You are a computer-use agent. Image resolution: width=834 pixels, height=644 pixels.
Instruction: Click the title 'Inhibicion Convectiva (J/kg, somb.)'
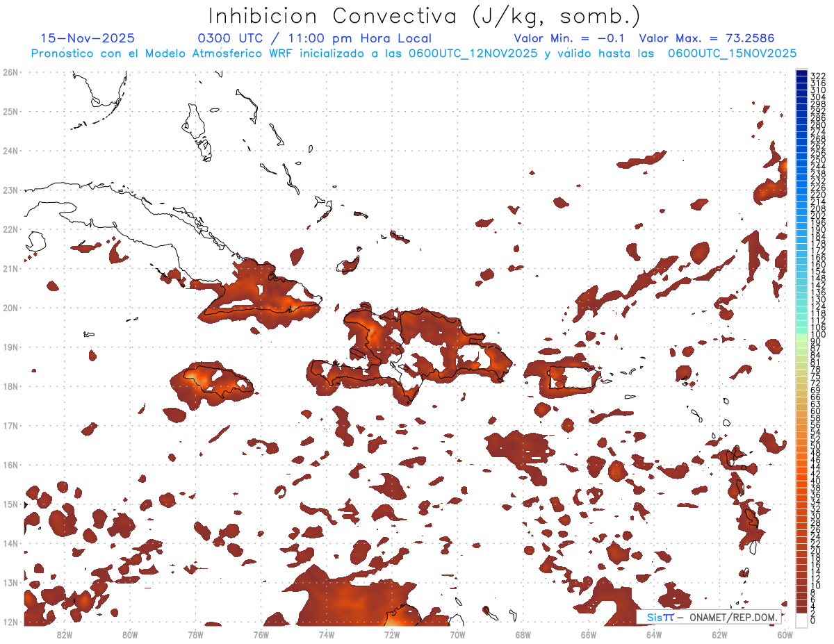tap(425, 16)
